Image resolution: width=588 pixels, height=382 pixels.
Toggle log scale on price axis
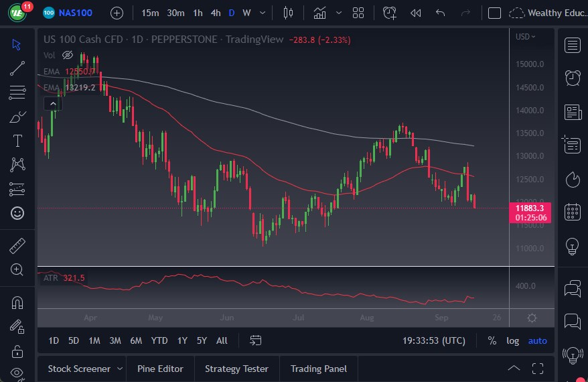pyautogui.click(x=512, y=340)
